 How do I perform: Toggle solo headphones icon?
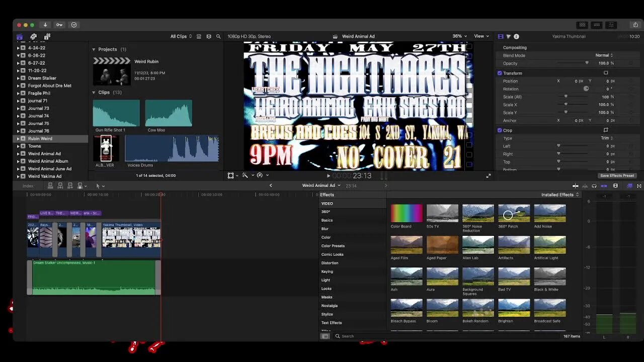[x=594, y=186]
